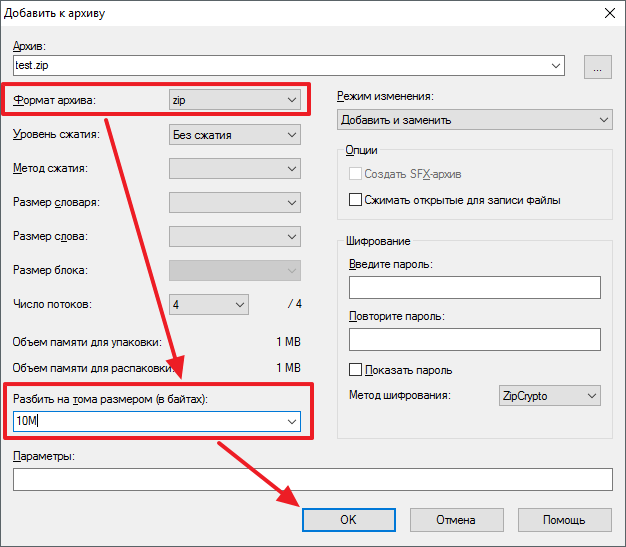
Task: Toggle 'Показать пароль' checkbox
Action: tap(355, 369)
